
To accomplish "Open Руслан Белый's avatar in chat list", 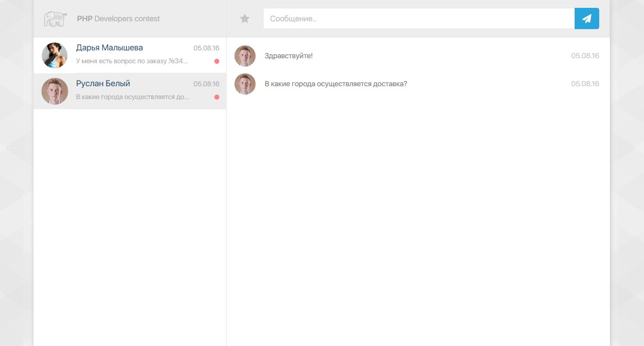I will tap(55, 91).
